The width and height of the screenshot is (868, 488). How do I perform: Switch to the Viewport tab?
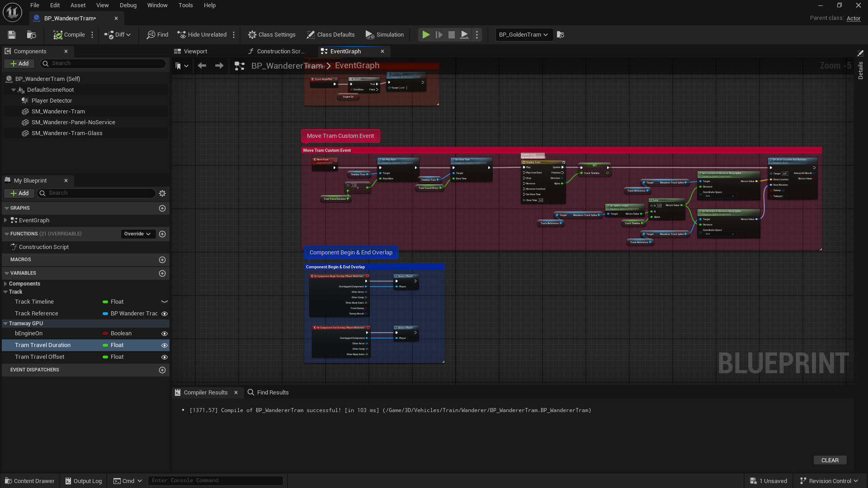point(195,51)
